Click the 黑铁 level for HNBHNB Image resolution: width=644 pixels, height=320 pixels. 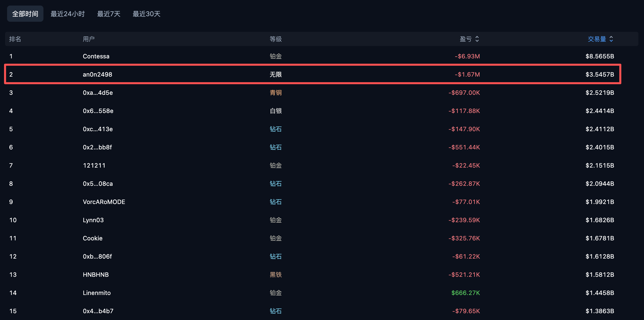[x=276, y=275]
